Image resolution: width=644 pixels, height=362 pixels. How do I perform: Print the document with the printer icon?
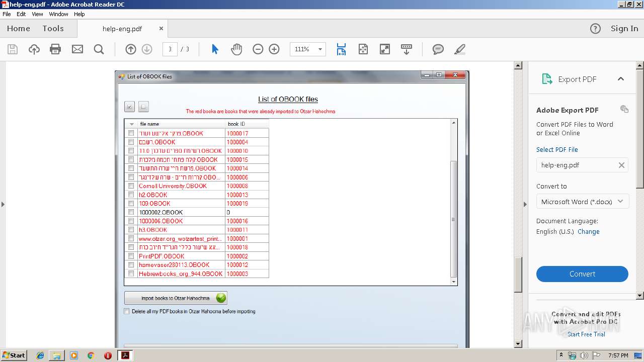pos(55,49)
